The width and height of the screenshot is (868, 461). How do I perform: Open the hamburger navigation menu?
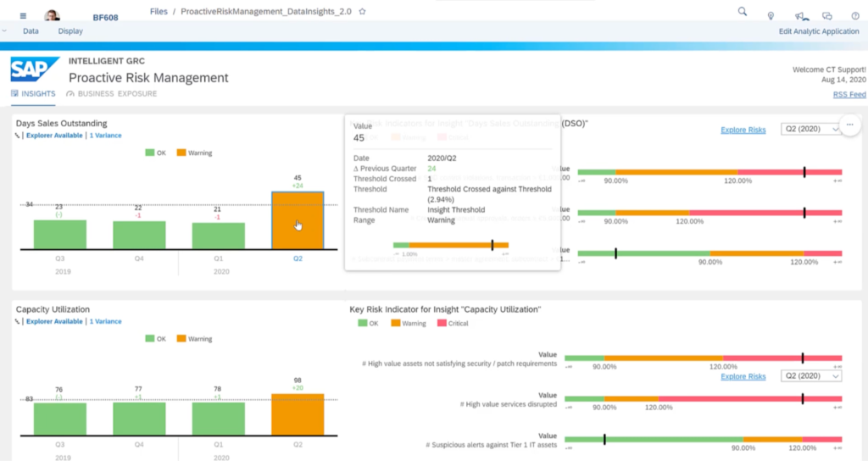pyautogui.click(x=23, y=16)
